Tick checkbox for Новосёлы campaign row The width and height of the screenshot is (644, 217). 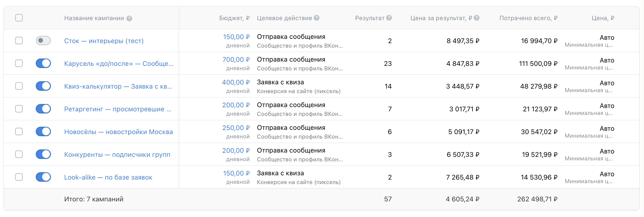19,132
